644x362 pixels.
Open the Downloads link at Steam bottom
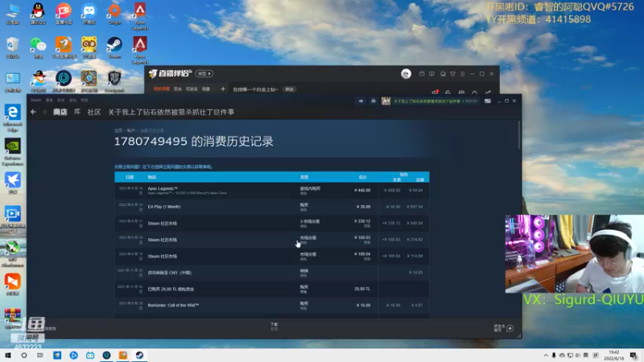(274, 327)
